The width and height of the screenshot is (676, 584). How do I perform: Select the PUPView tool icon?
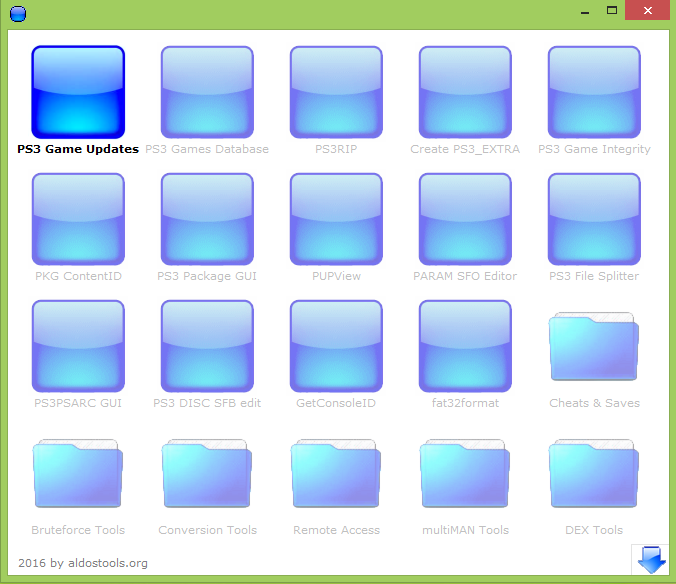tap(336, 219)
